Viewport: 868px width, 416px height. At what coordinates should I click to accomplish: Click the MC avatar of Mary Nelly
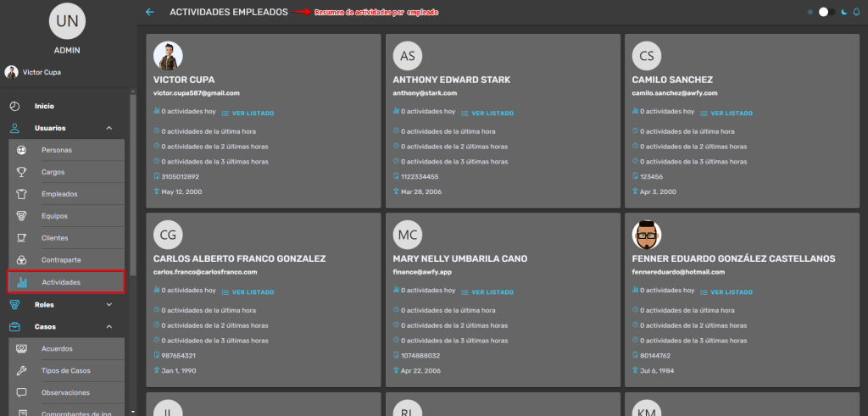408,235
